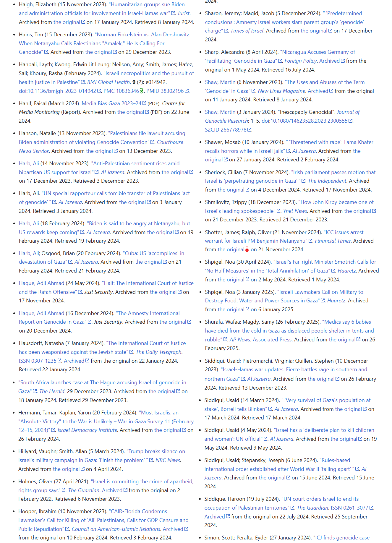Open S2CID 266778978 link
The image size is (392, 543).
228,130
